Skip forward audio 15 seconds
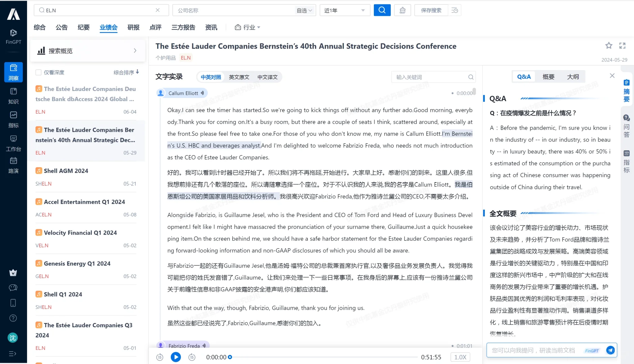This screenshot has height=364, width=634. [192, 357]
